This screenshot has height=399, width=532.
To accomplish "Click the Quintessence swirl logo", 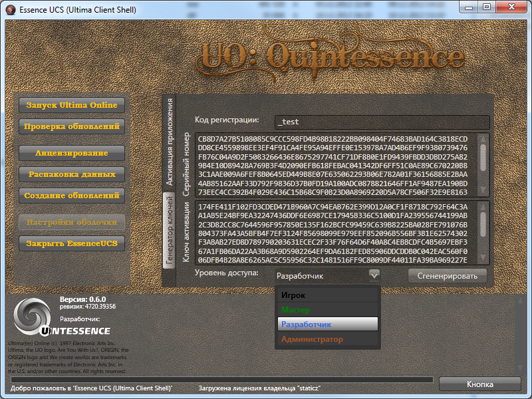I will pos(31,316).
